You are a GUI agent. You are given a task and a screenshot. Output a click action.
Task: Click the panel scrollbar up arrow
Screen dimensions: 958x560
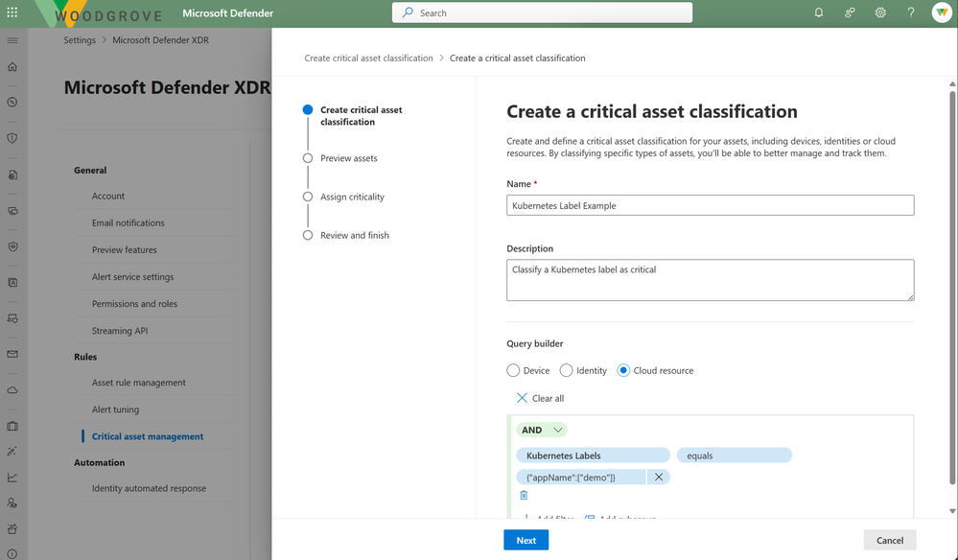952,83
